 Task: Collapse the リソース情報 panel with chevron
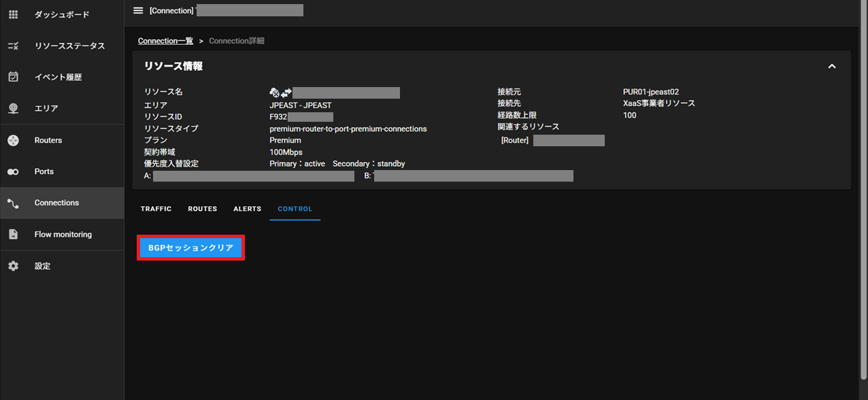coord(831,66)
